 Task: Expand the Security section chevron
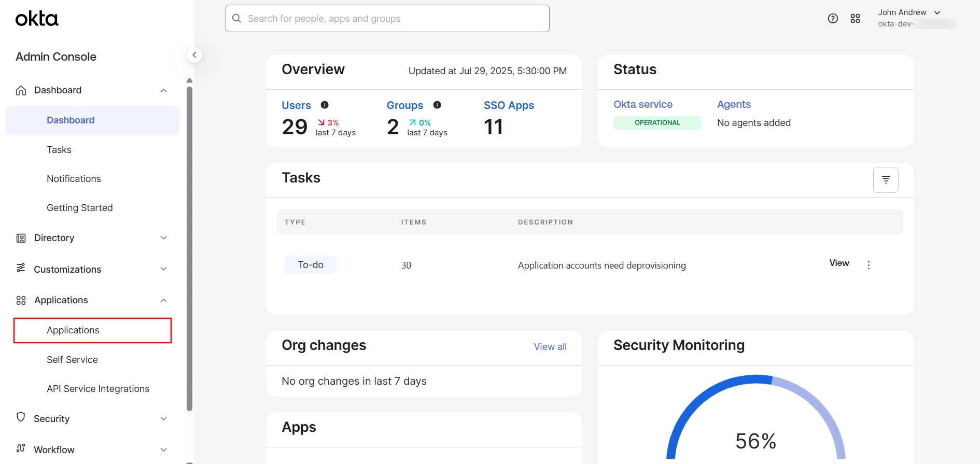pyautogui.click(x=163, y=419)
